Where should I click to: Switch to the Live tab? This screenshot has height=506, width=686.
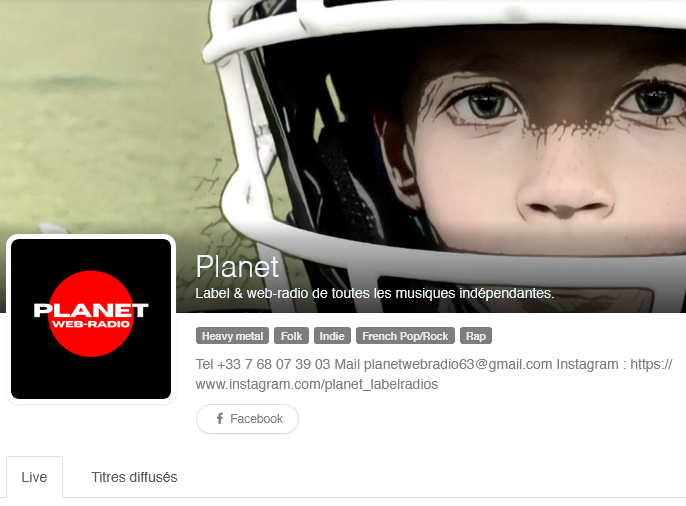coord(34,477)
